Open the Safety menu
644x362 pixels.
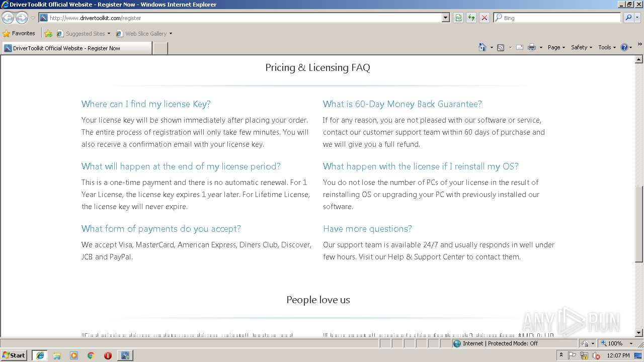pos(581,47)
